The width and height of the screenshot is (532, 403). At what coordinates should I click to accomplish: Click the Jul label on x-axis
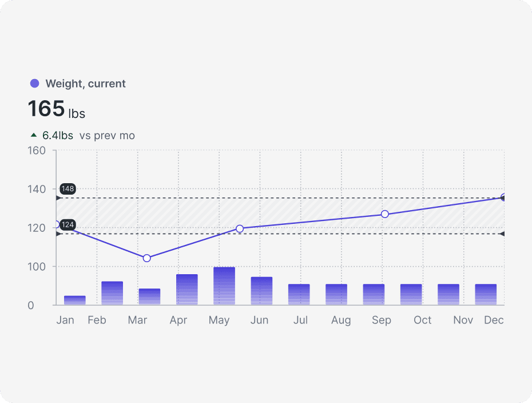coord(300,320)
